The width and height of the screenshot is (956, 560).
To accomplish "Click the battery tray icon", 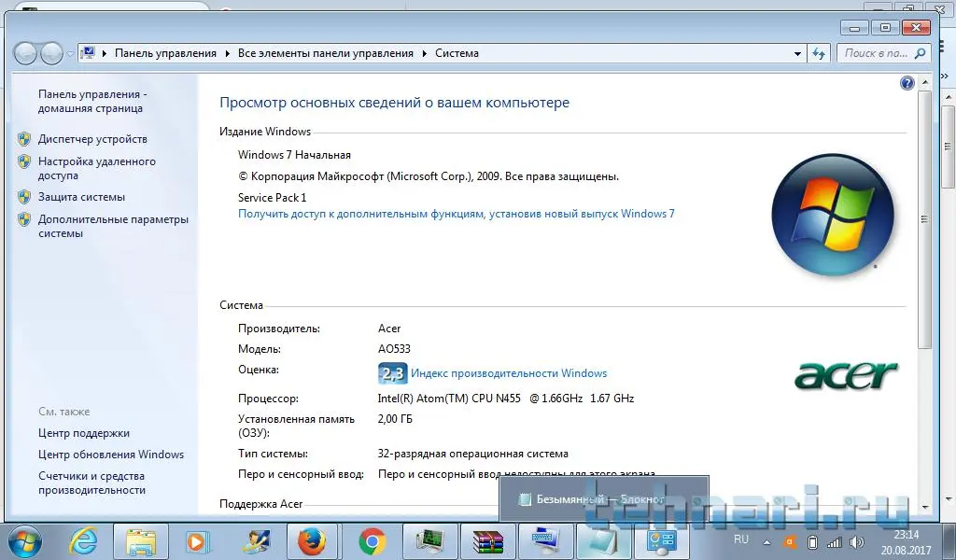I will click(812, 541).
